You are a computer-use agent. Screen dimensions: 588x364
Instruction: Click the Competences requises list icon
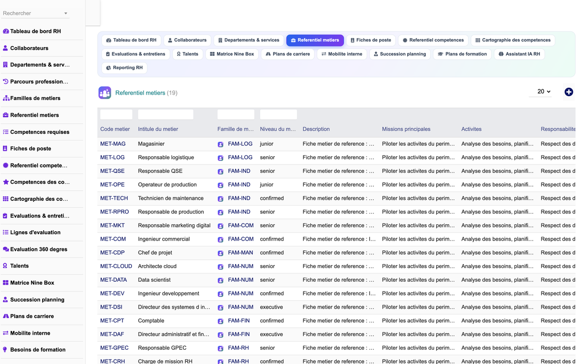click(x=6, y=132)
